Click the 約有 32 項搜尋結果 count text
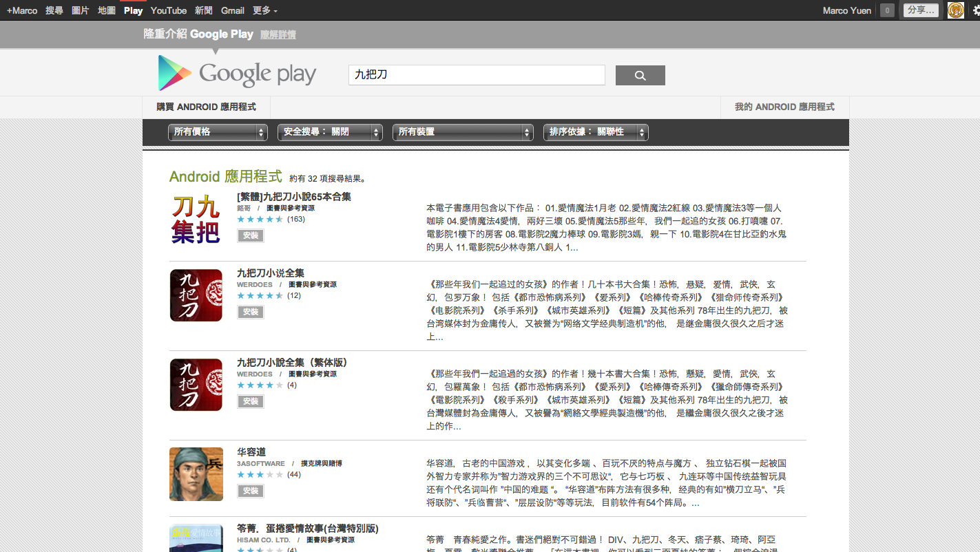 tap(327, 179)
